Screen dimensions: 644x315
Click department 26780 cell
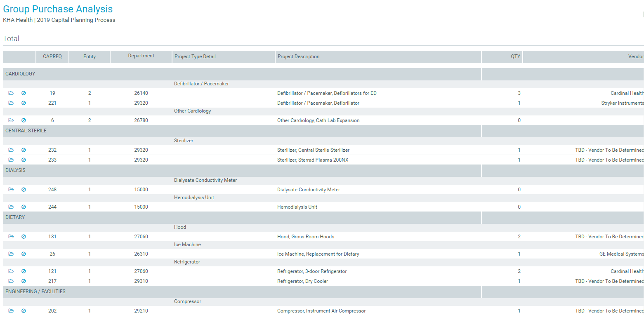(141, 120)
